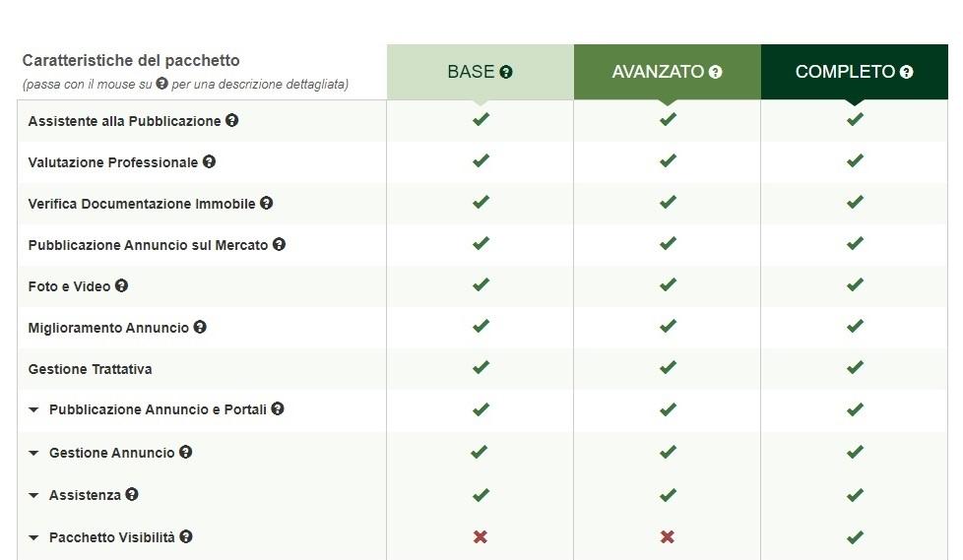Click red X for Pacchetto Visibilità under BASE

pyautogui.click(x=481, y=536)
